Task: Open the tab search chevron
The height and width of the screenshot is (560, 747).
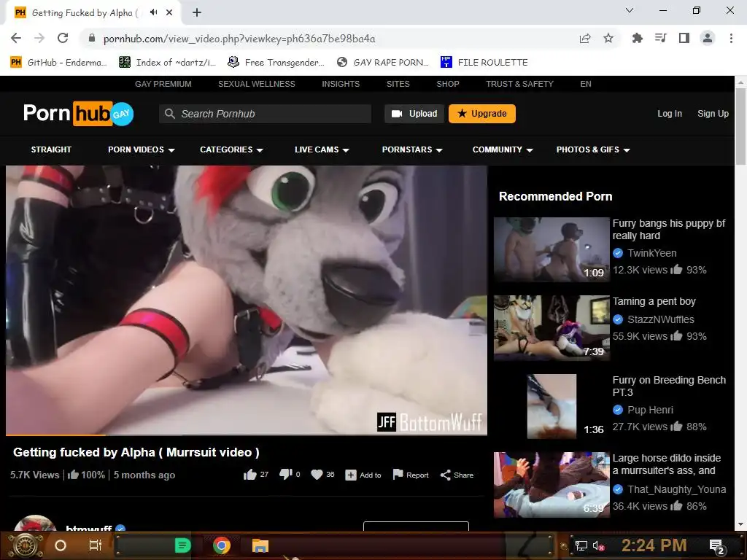Action: pyautogui.click(x=630, y=10)
